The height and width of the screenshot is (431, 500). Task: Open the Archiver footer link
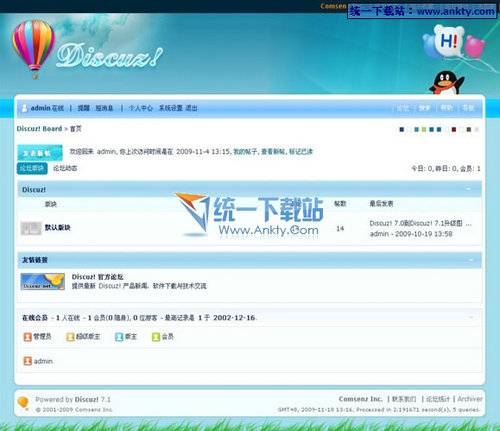pos(470,399)
